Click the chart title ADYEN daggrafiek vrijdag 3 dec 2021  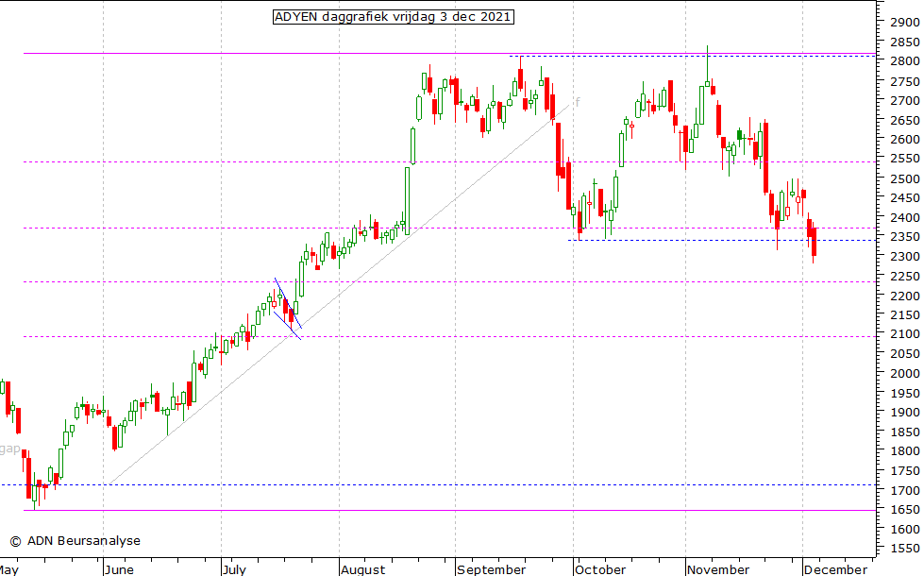click(x=393, y=17)
